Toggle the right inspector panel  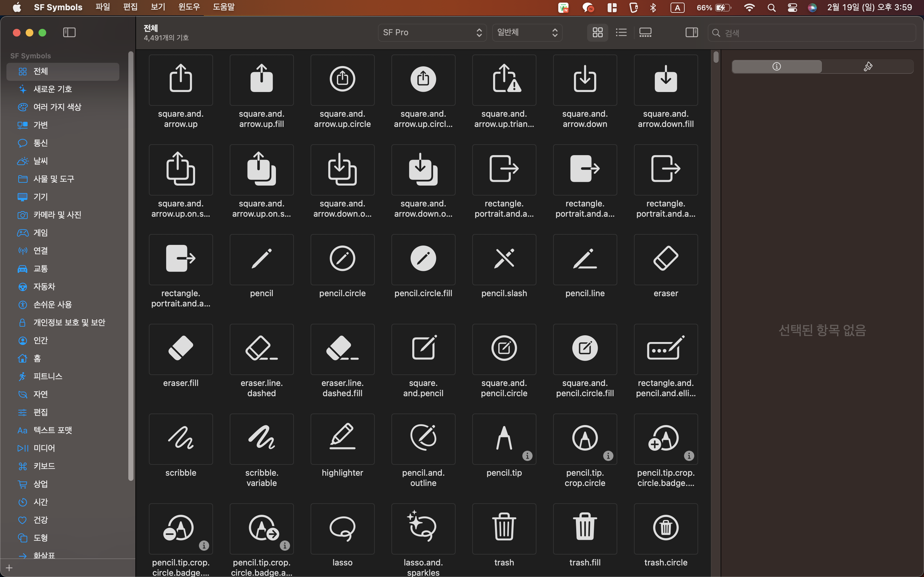(691, 32)
